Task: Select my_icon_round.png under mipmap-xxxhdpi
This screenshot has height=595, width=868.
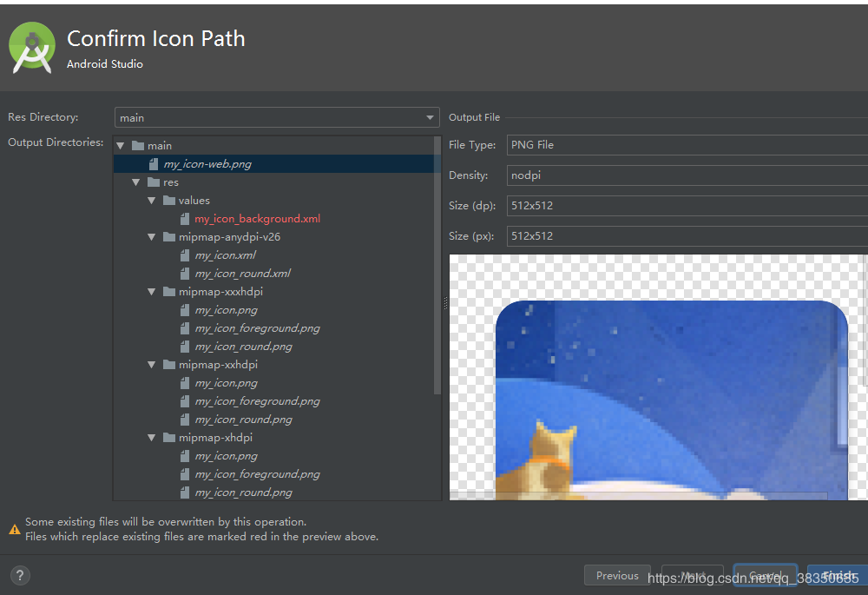Action: tap(244, 347)
